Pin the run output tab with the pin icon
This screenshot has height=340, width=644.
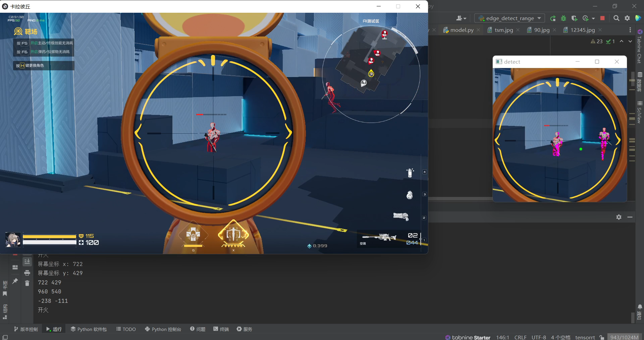[x=15, y=281]
